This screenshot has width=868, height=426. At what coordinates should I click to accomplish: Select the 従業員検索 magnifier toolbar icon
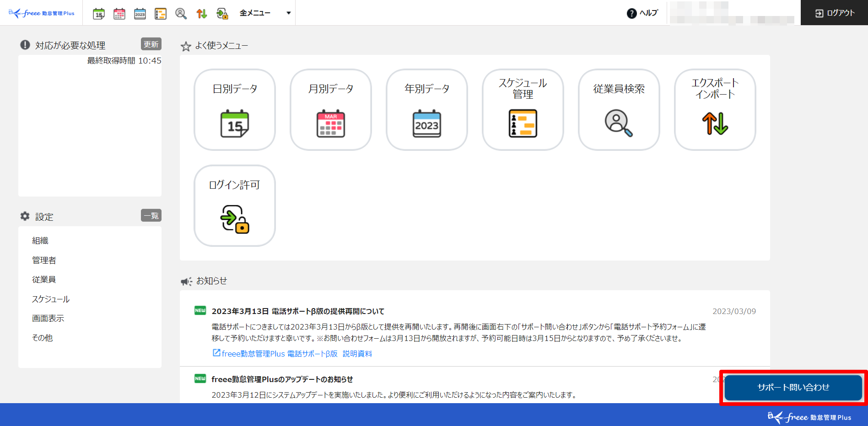coord(181,13)
